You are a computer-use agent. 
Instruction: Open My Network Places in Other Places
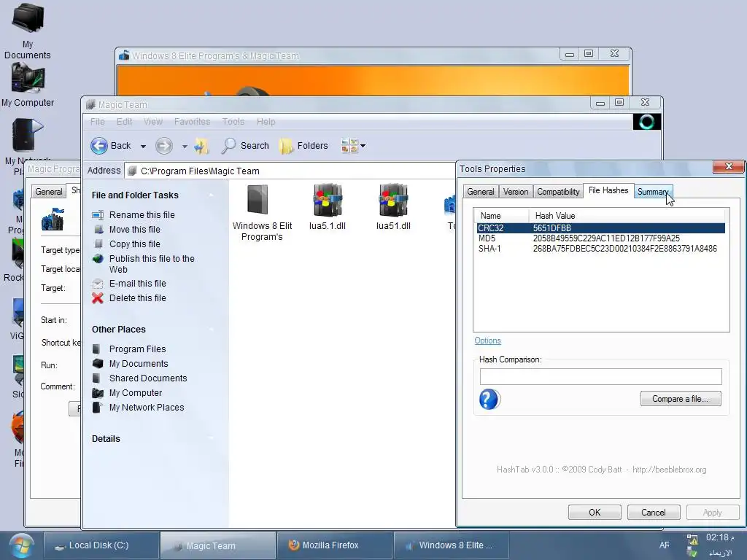(146, 408)
